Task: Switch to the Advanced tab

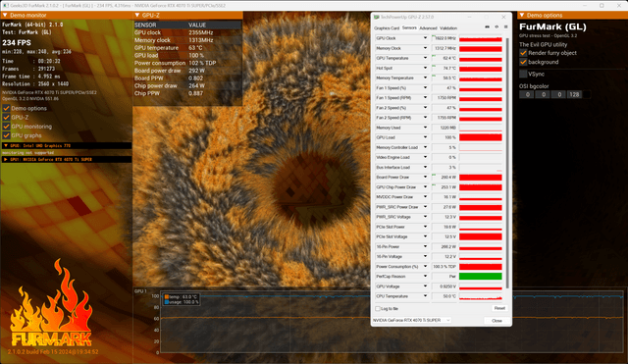Action: tap(428, 28)
